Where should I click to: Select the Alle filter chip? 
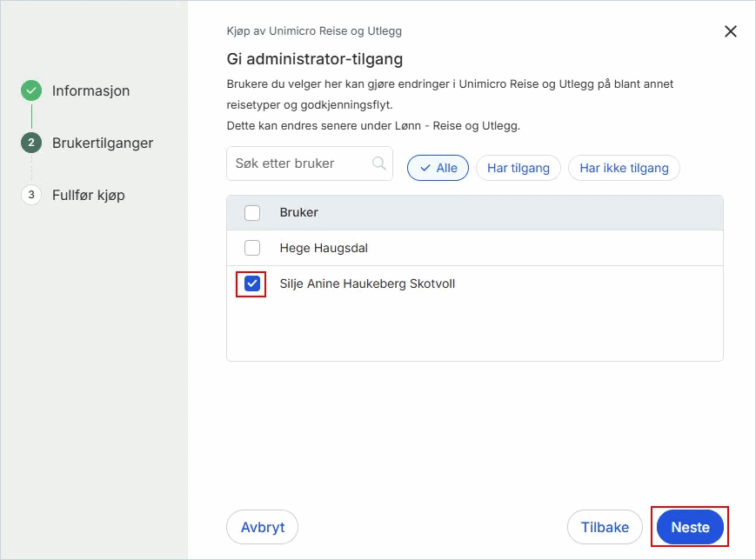(x=438, y=168)
